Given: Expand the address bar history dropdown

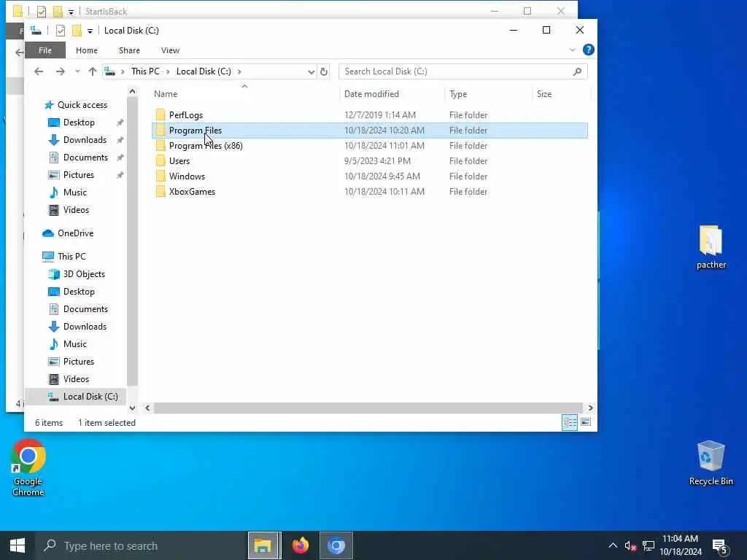Looking at the screenshot, I should point(311,71).
